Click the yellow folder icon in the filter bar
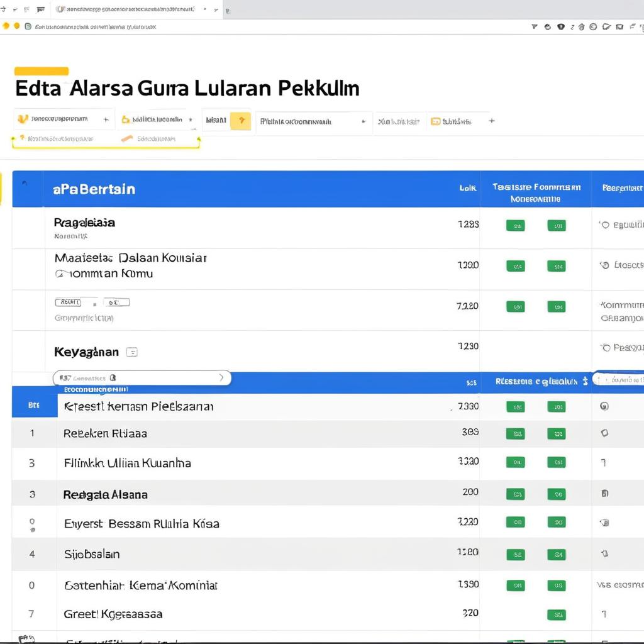644x644 pixels. [x=126, y=119]
